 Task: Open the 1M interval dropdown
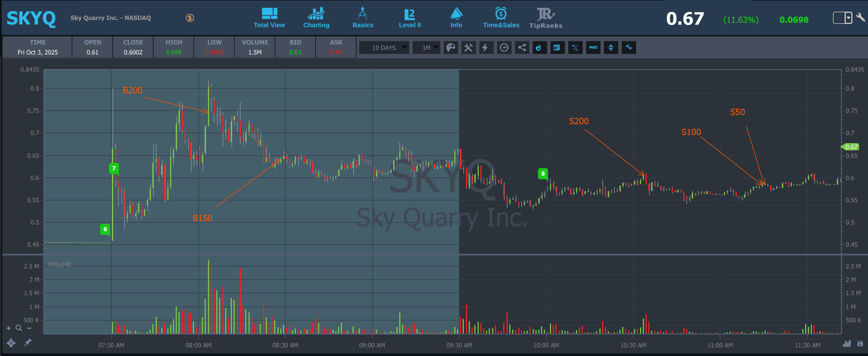pyautogui.click(x=426, y=48)
